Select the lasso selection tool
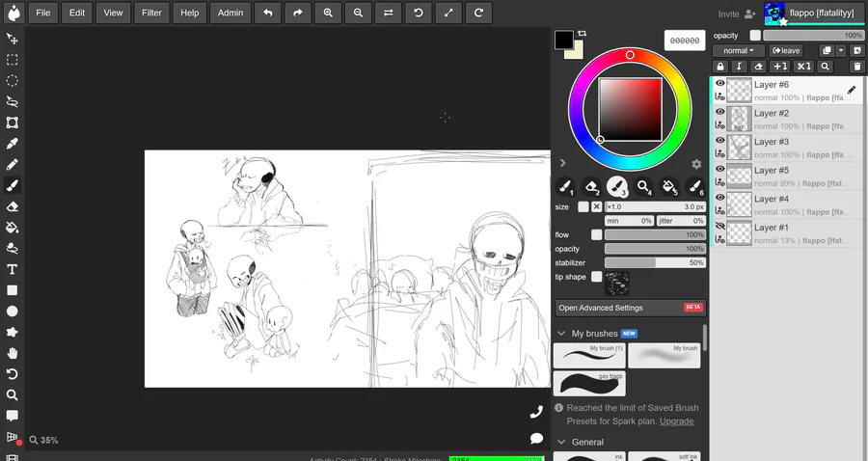868x461 pixels. (12, 102)
